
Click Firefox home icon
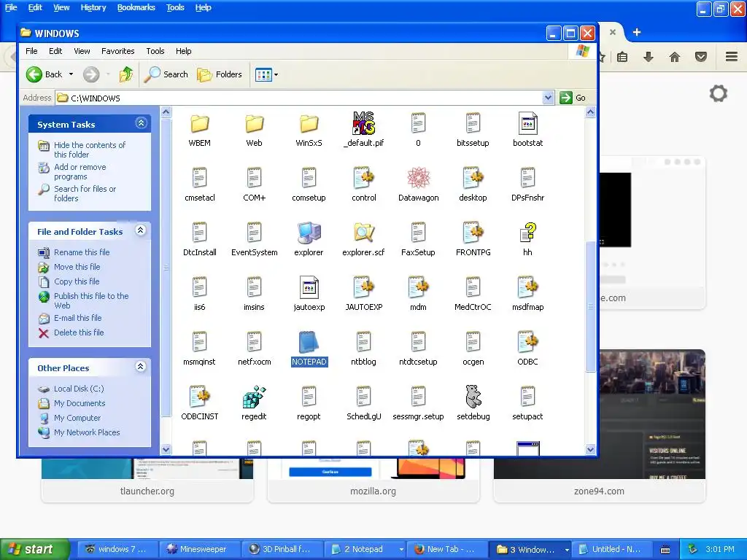675,57
